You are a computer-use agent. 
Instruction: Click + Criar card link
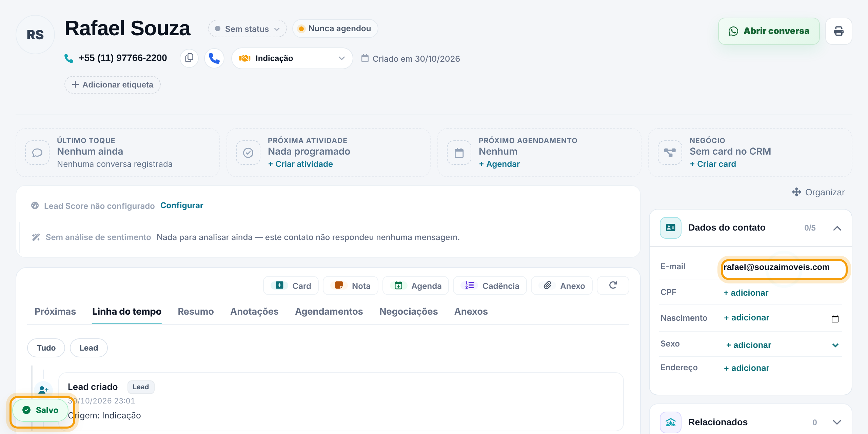[713, 164]
